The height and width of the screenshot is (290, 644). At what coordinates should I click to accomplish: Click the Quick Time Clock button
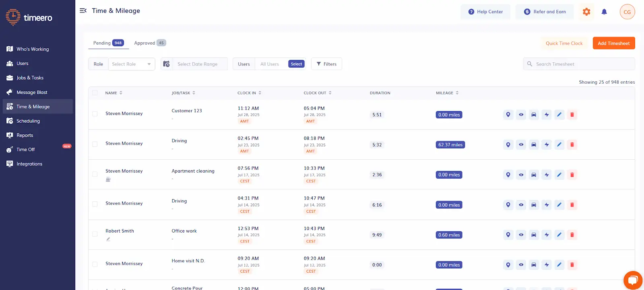[x=564, y=43]
